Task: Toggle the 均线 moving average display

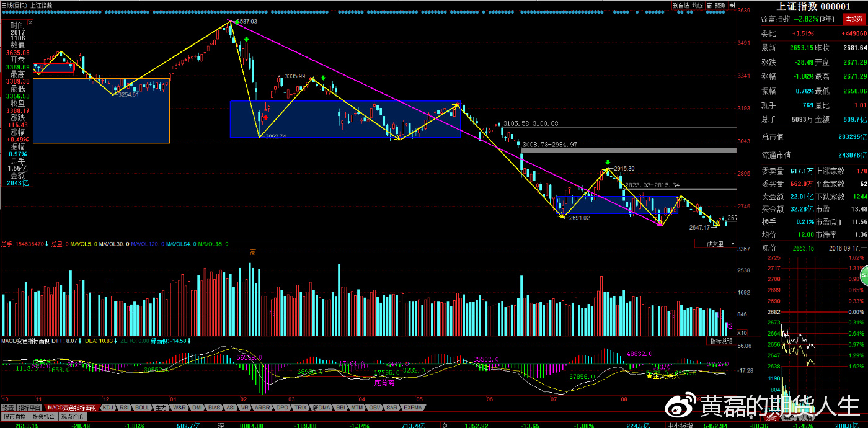Action: click(697, 5)
